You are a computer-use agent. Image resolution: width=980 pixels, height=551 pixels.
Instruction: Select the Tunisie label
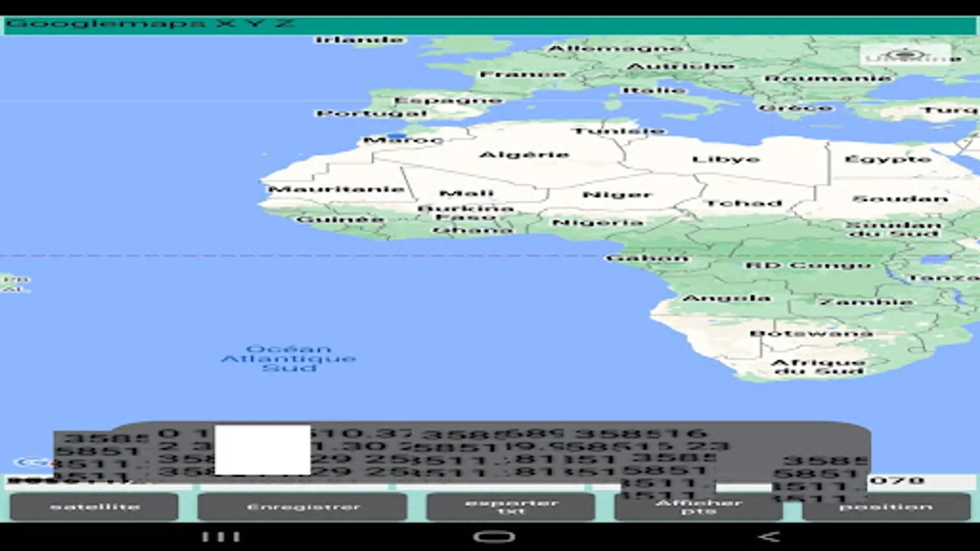coord(619,130)
